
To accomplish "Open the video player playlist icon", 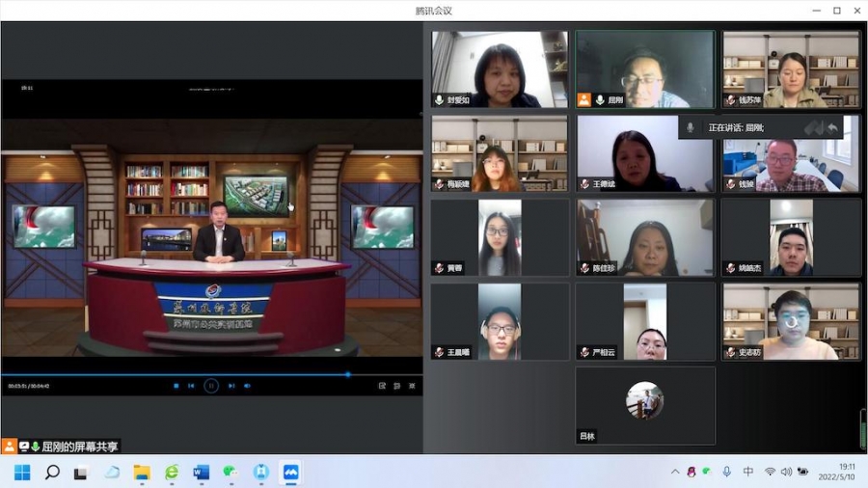I will [396, 386].
